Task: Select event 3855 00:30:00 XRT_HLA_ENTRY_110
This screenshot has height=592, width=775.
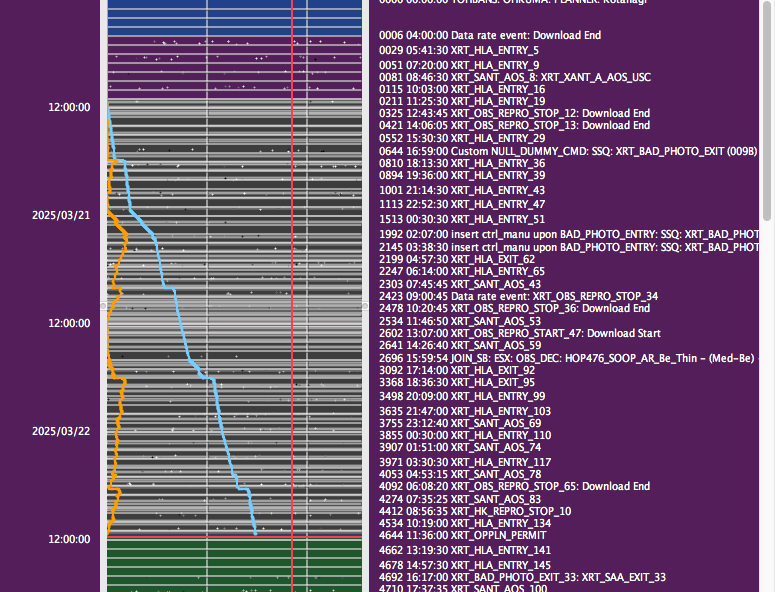Action: tap(465, 436)
